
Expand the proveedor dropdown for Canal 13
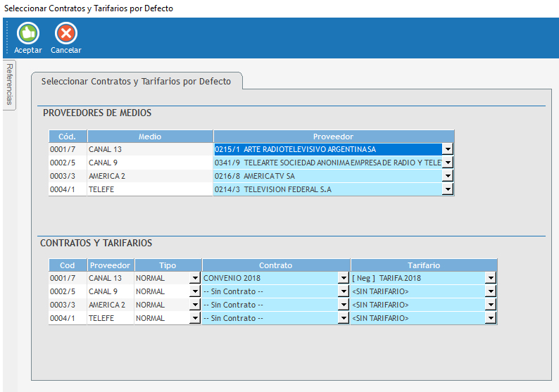(x=447, y=149)
